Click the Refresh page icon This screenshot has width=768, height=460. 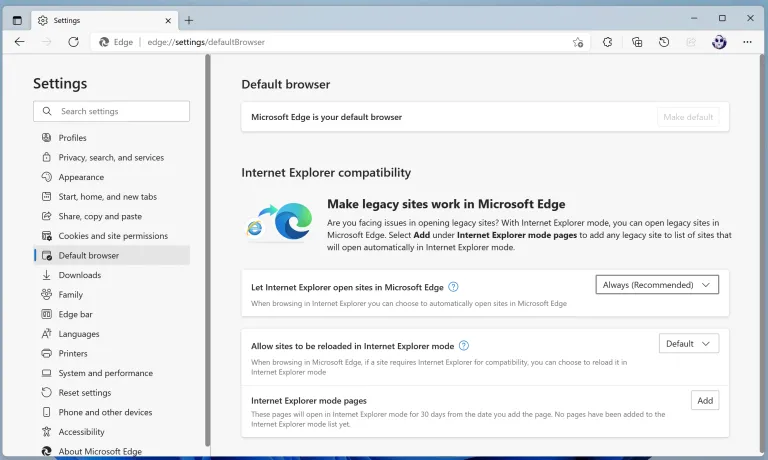(73, 42)
